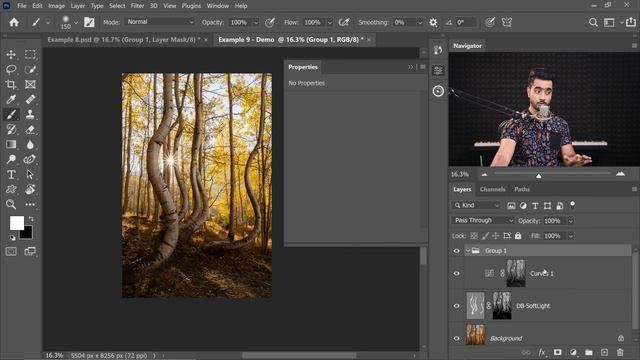Image resolution: width=640 pixels, height=360 pixels.
Task: Open the layer effects fx icon
Action: 542,352
